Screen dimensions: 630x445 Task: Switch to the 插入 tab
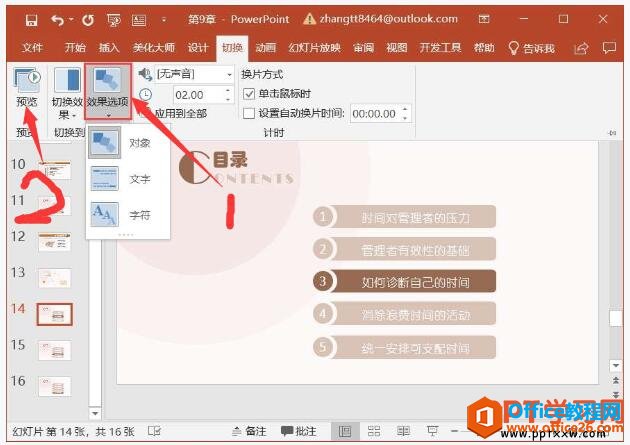coord(109,48)
